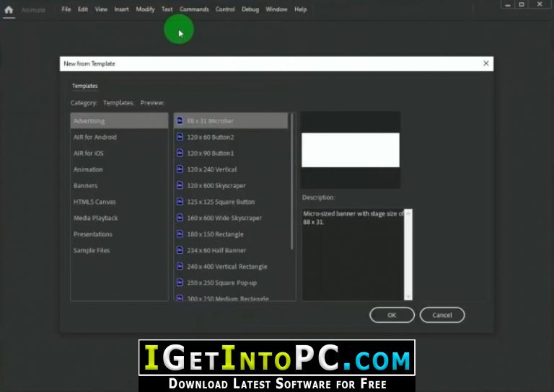This screenshot has width=554, height=392.
Task: Click the white template preview thumbnail
Action: (x=351, y=150)
